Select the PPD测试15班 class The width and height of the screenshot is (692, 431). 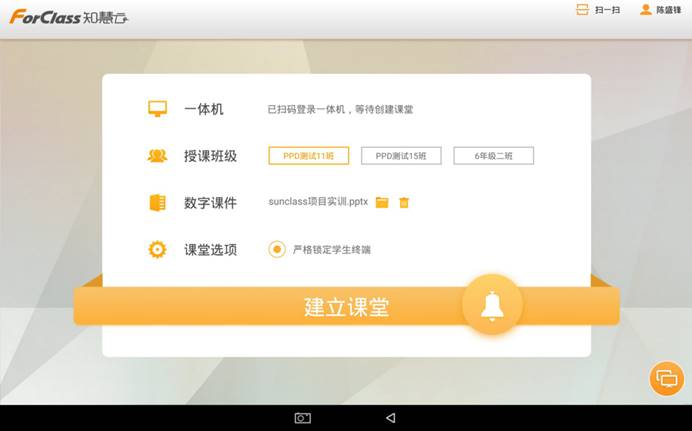point(400,156)
